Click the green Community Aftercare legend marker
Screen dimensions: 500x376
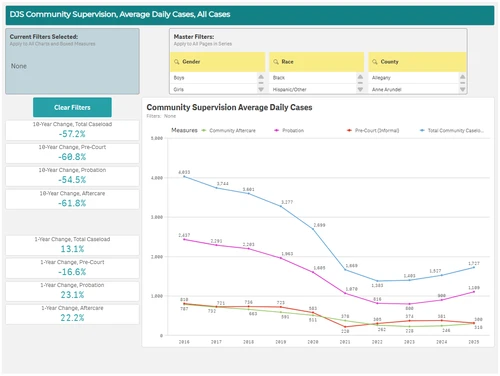coord(204,130)
